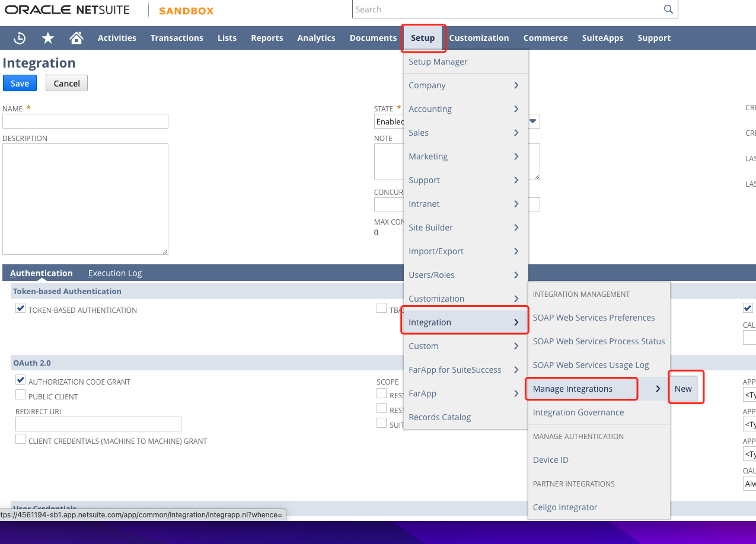
Task: Tick the SUIT scope checkbox
Action: pyautogui.click(x=382, y=423)
